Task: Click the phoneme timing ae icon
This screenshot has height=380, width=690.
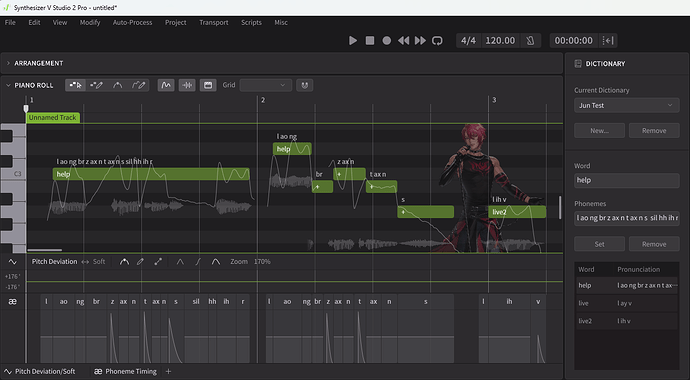Action: (12, 302)
